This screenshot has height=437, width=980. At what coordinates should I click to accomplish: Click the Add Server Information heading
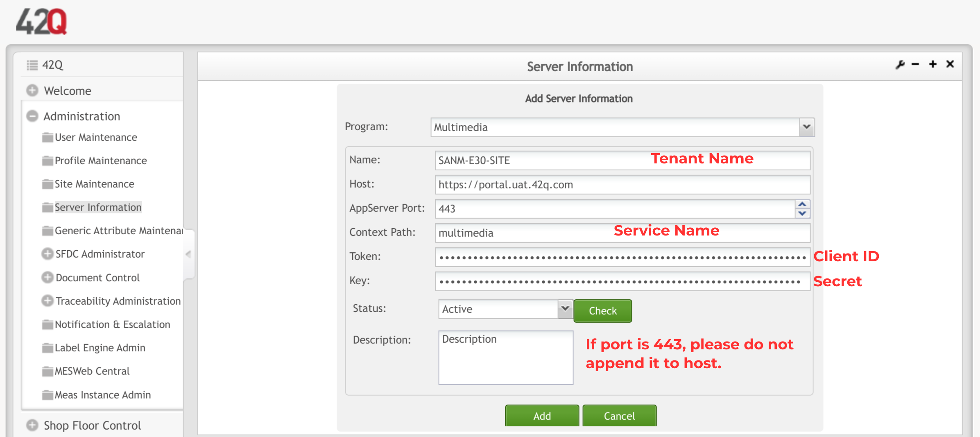click(x=579, y=99)
